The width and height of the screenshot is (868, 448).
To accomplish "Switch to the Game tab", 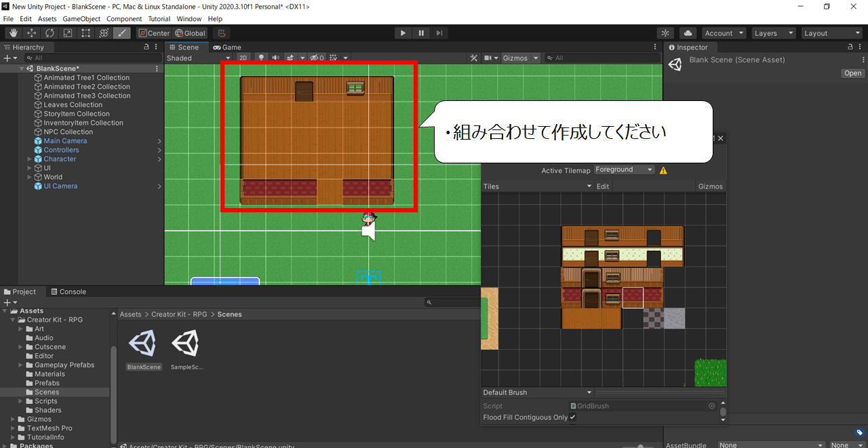I will [227, 47].
